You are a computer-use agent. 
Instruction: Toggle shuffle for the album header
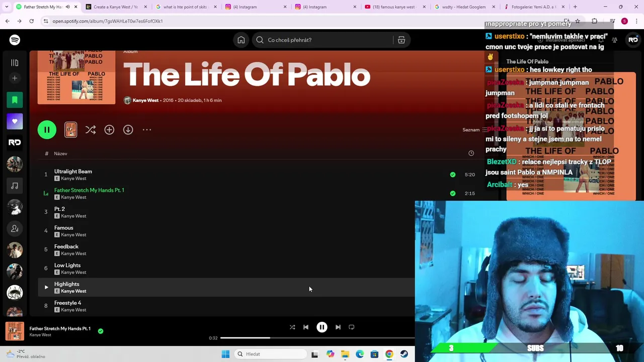pos(91,130)
